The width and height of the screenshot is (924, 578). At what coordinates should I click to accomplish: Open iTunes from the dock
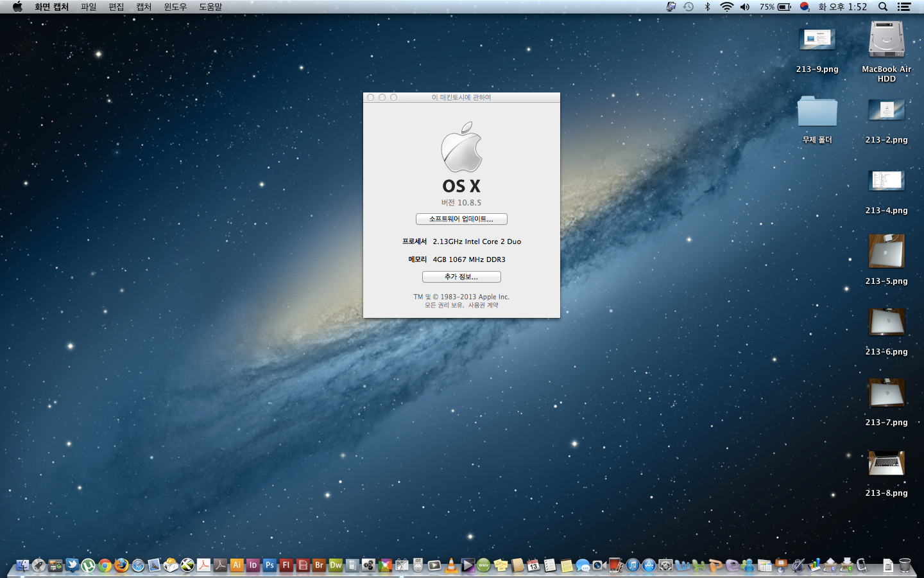(633, 565)
